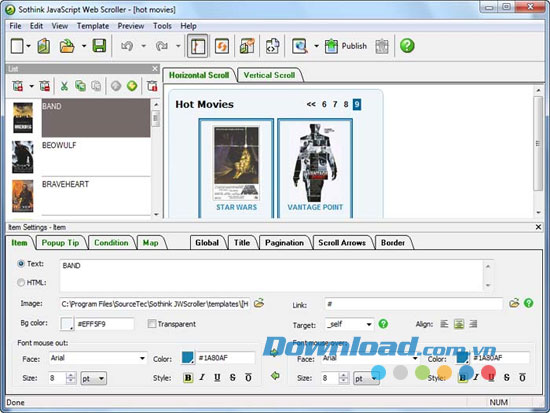Open mouse out font Face dropdown
This screenshot has width=550, height=413.
(x=142, y=358)
